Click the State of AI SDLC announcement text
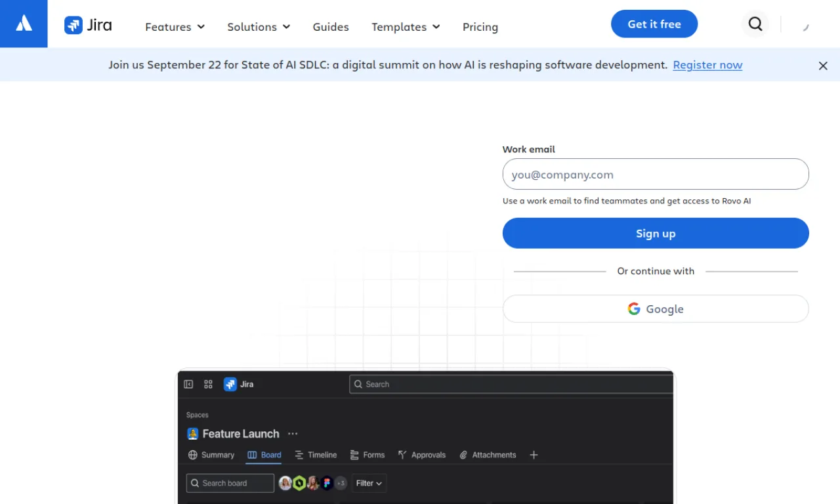840x504 pixels. [388, 65]
